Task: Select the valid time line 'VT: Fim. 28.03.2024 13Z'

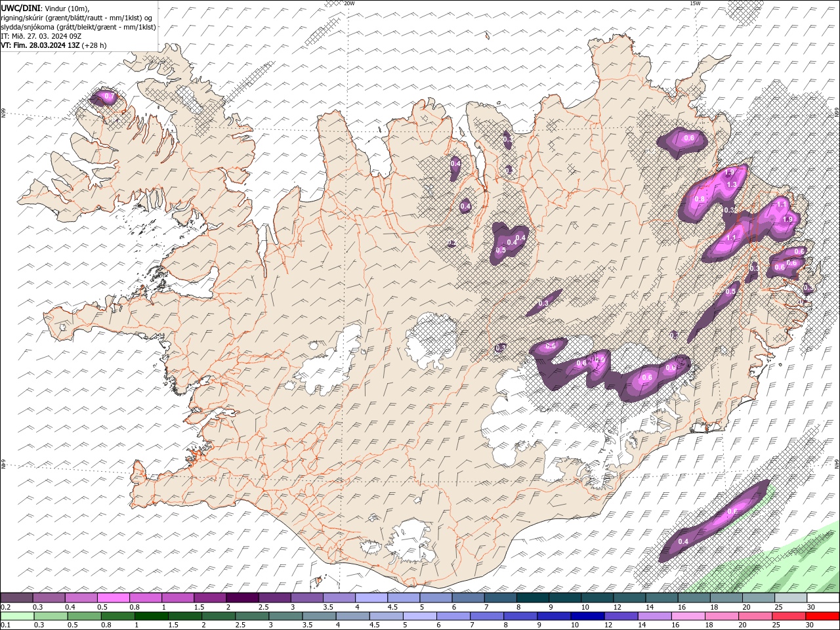Action: tap(40, 45)
